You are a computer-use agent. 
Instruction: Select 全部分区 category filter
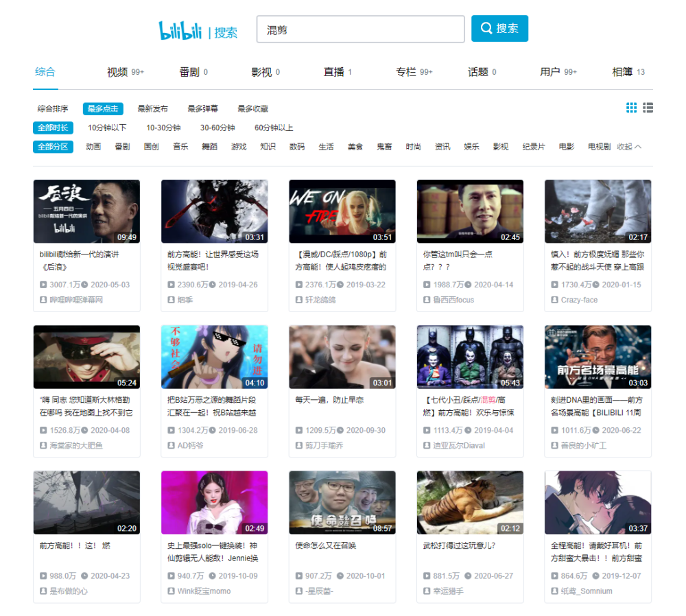tap(53, 147)
